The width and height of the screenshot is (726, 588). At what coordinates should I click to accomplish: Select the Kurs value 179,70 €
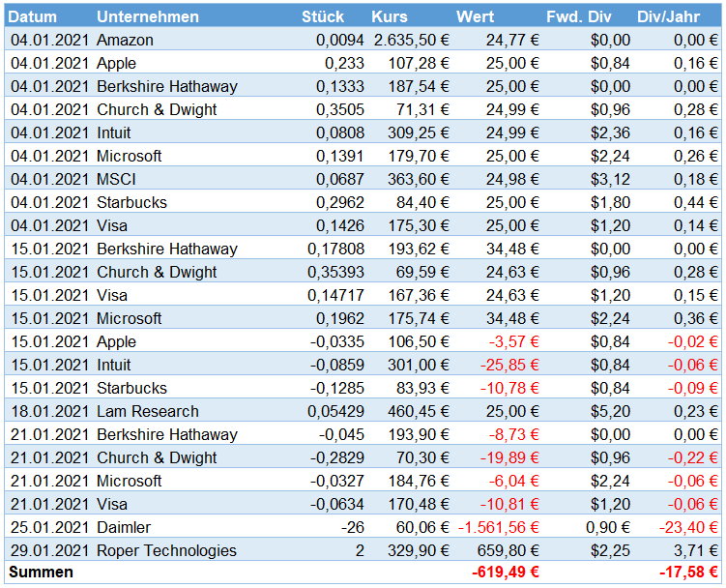419,156
